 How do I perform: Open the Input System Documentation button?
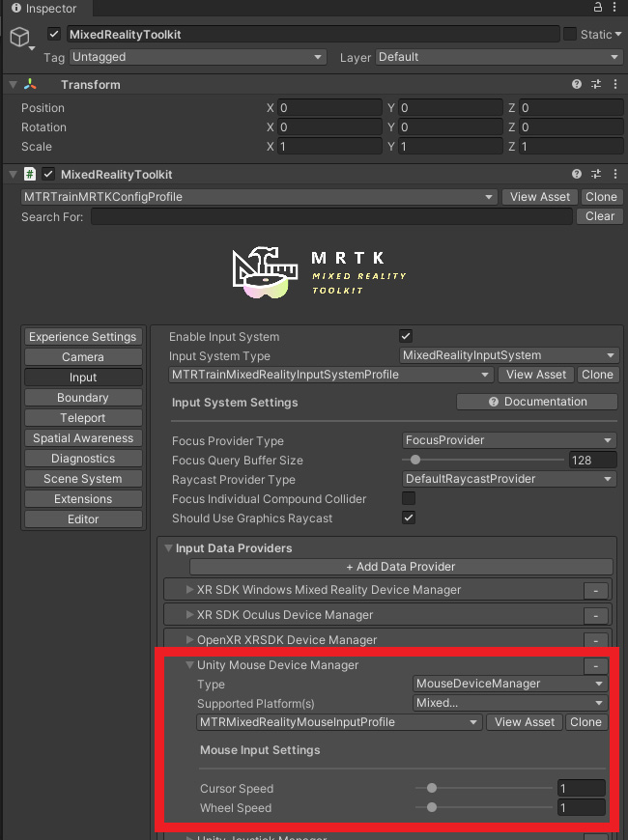[537, 402]
